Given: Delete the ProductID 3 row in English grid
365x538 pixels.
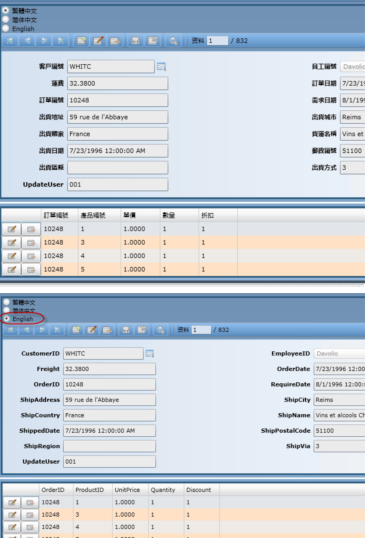Looking at the screenshot, I should pos(30,515).
